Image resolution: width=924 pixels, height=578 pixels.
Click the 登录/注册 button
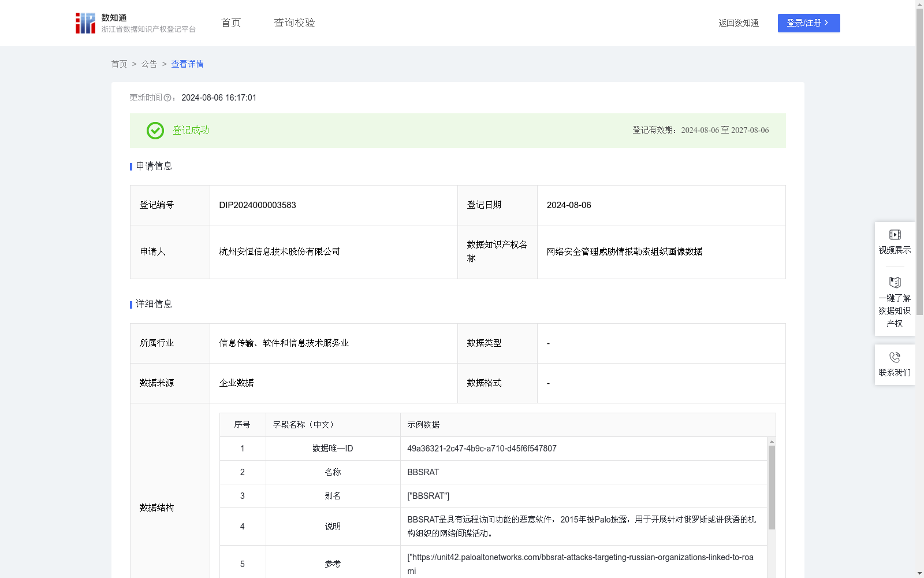(x=808, y=23)
